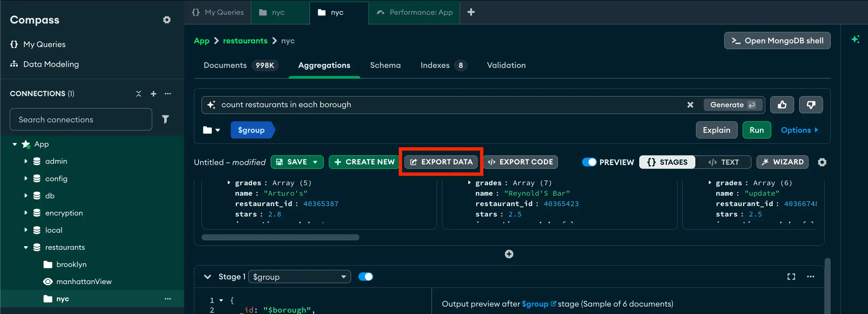This screenshot has height=314, width=868.
Task: Click the restaurants breadcrumb link
Action: click(x=245, y=40)
